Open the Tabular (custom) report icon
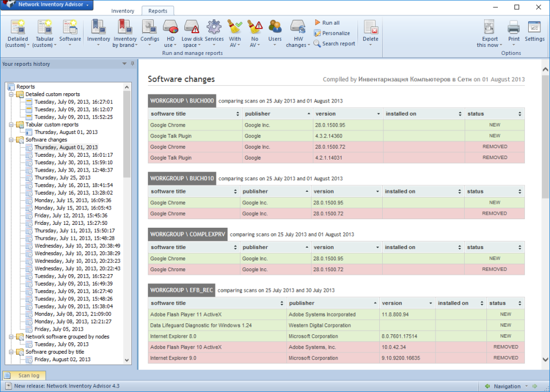Viewport: 550px width, 392px height. tap(44, 27)
